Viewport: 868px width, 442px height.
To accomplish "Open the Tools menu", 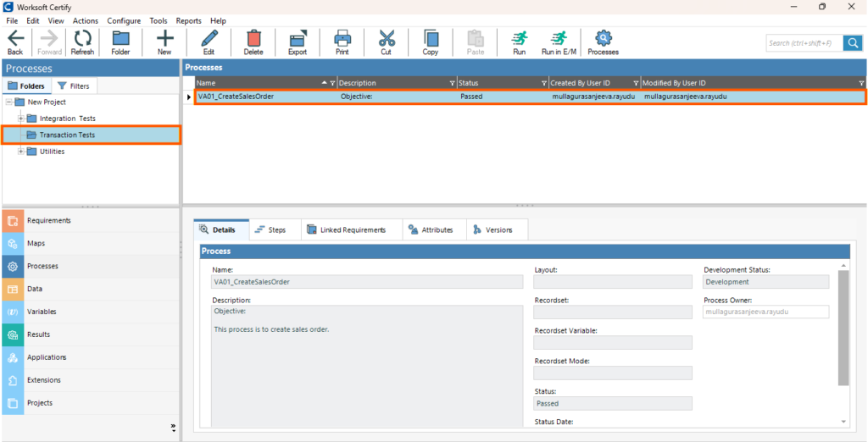I will point(159,20).
